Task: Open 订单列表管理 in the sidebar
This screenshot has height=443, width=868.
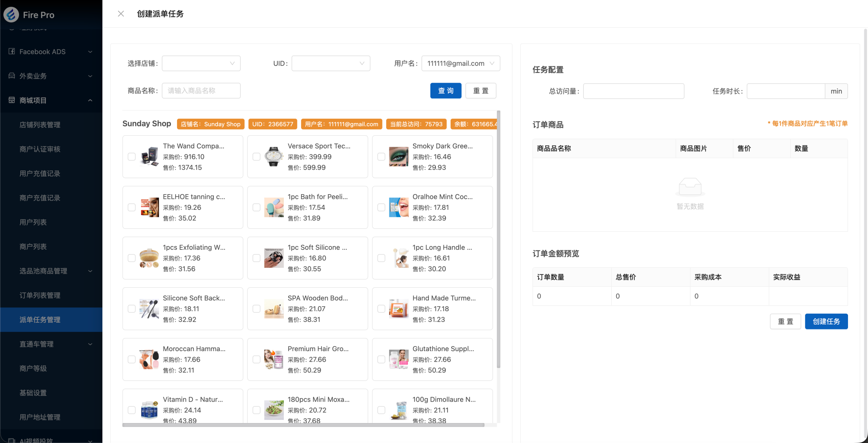Action: click(x=40, y=295)
